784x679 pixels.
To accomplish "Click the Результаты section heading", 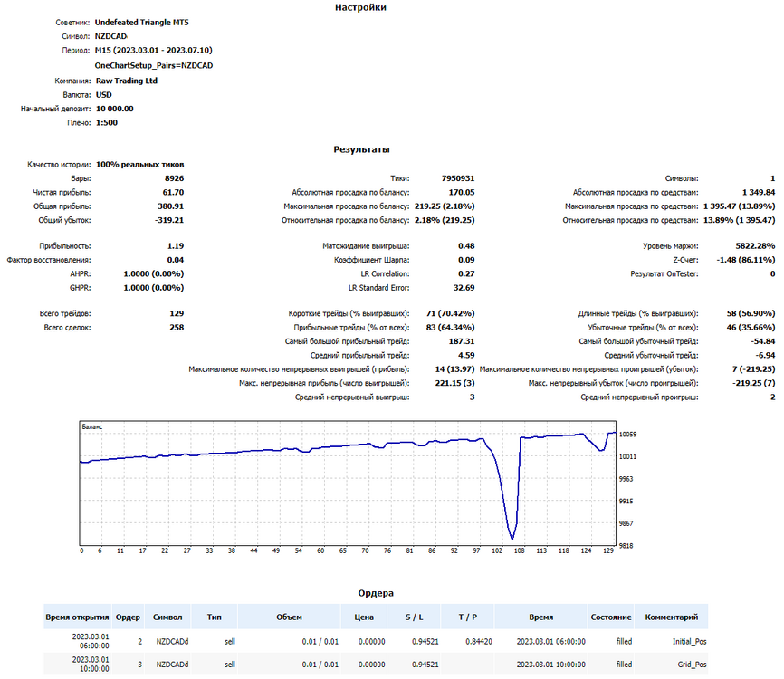I will point(361,149).
